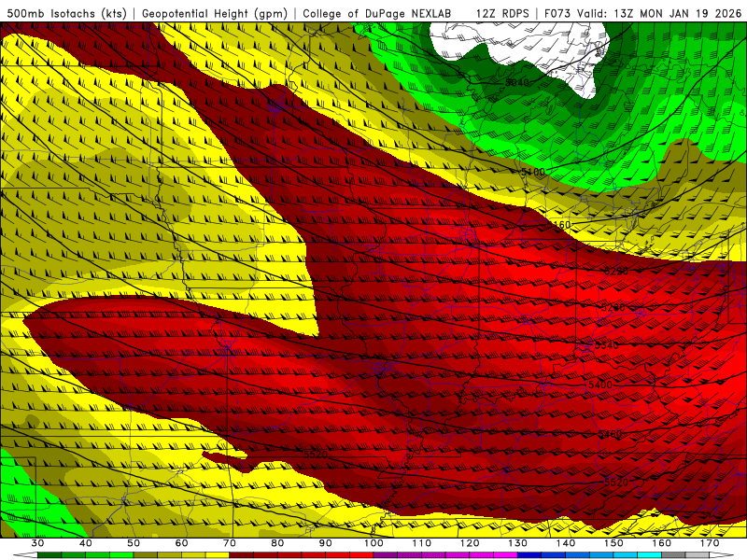Click the 140 value on the color scale
This screenshot has height=560, width=747.
point(566,543)
